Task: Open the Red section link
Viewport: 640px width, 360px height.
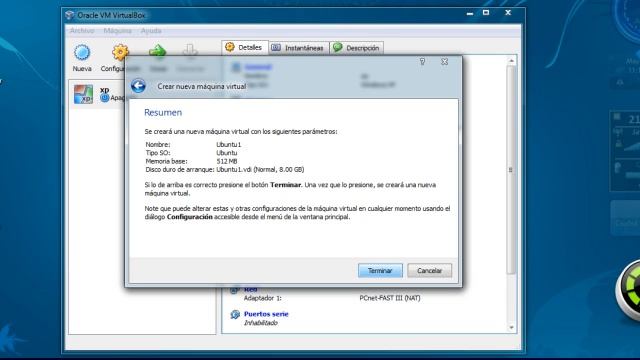Action: [251, 290]
